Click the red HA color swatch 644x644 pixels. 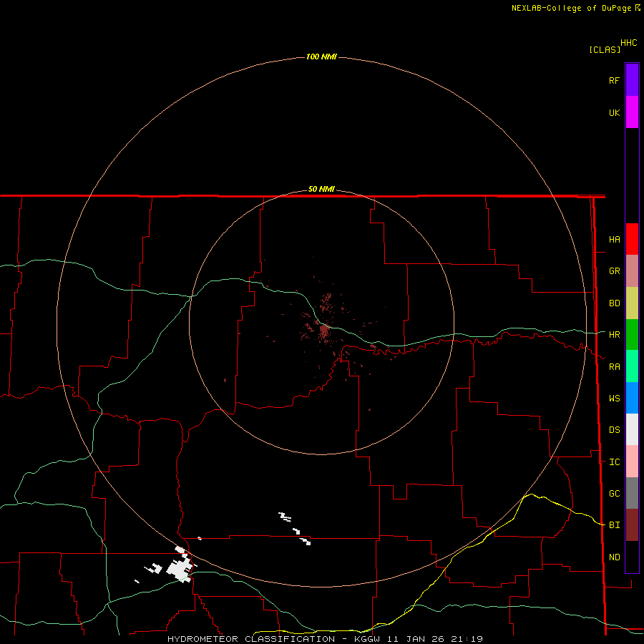coord(632,239)
